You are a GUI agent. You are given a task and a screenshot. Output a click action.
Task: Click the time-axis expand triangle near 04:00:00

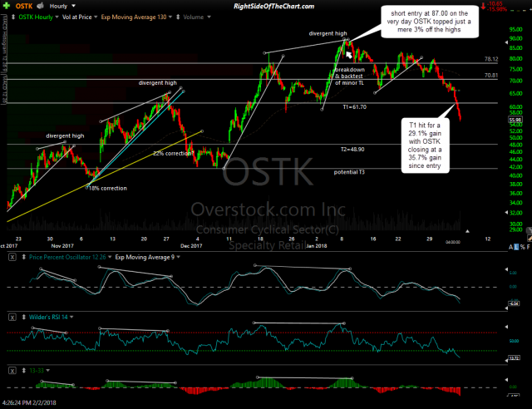pyautogui.click(x=467, y=231)
